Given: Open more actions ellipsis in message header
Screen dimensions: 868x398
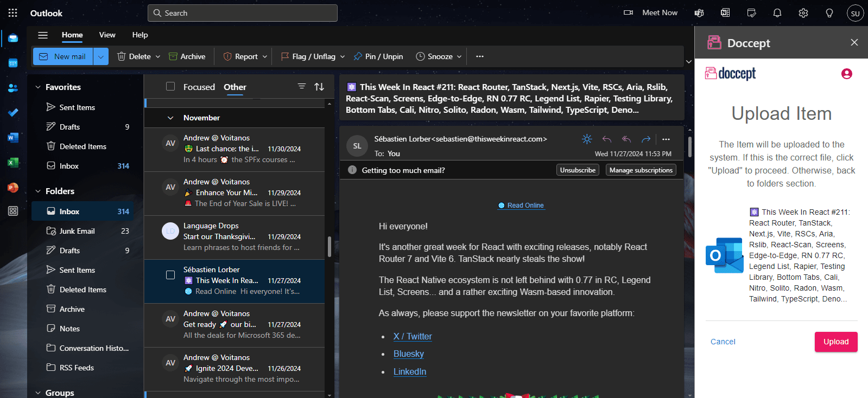Looking at the screenshot, I should (666, 139).
